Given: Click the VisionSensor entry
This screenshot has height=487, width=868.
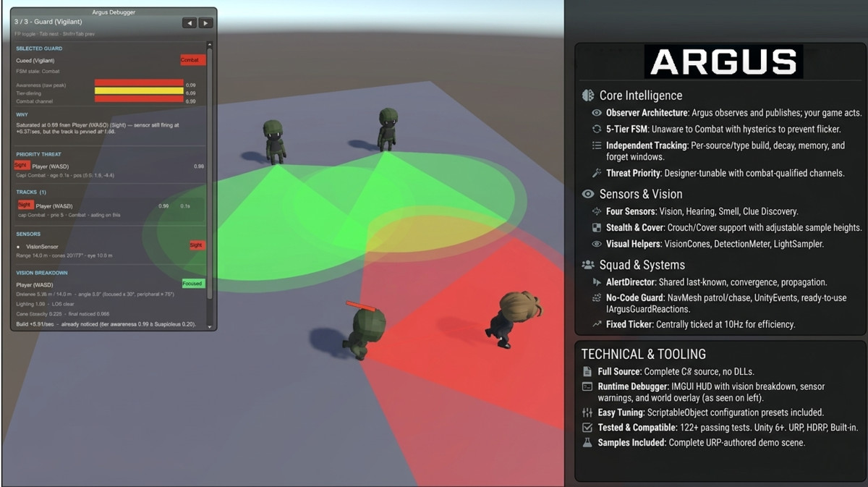Looking at the screenshot, I should (41, 247).
